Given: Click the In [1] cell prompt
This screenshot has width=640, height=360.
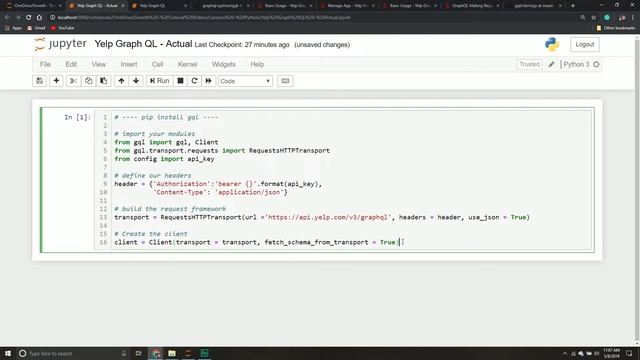Looking at the screenshot, I should 77,117.
